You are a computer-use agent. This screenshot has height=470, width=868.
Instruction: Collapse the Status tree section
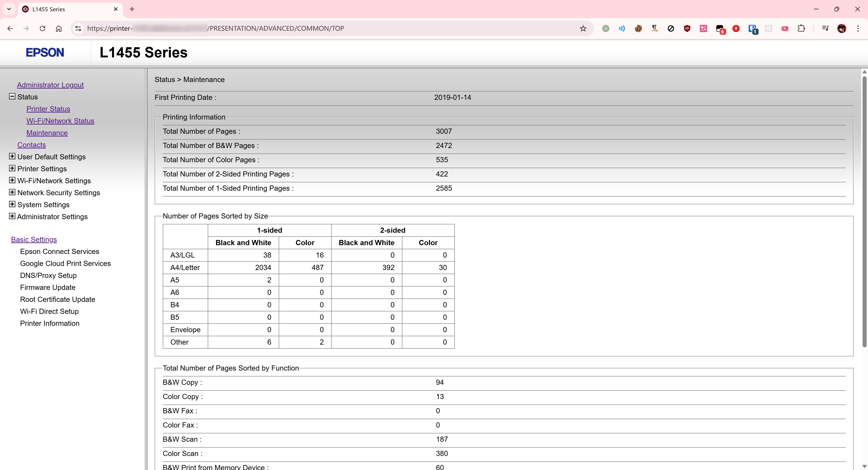(x=12, y=96)
